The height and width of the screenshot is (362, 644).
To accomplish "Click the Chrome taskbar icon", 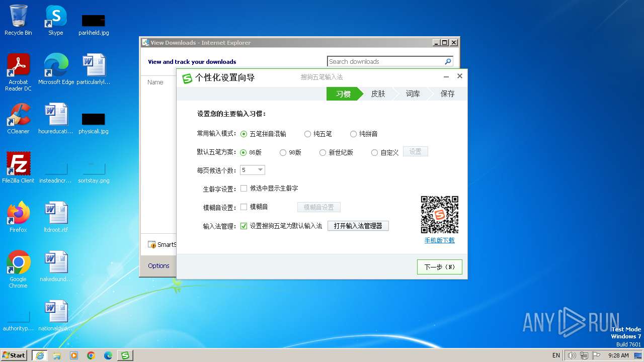I will pos(91,355).
